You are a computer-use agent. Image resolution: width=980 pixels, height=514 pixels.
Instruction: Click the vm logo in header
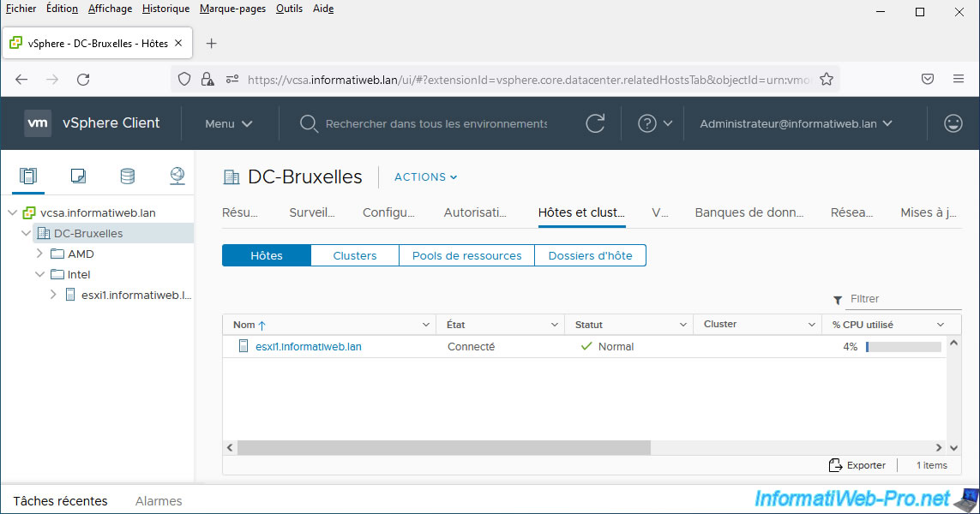(x=38, y=123)
